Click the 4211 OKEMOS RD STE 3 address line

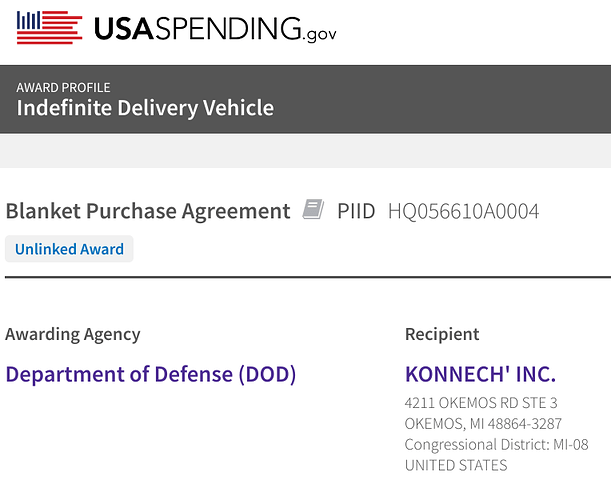[481, 403]
